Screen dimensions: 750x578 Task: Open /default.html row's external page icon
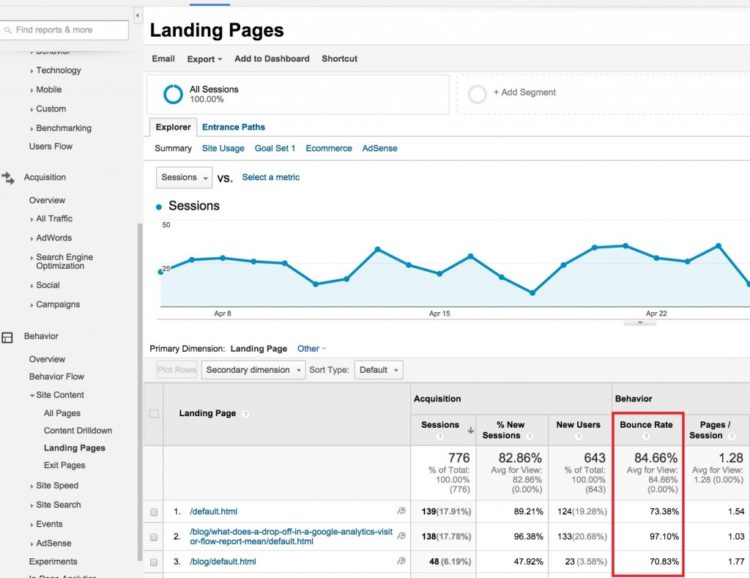[401, 511]
